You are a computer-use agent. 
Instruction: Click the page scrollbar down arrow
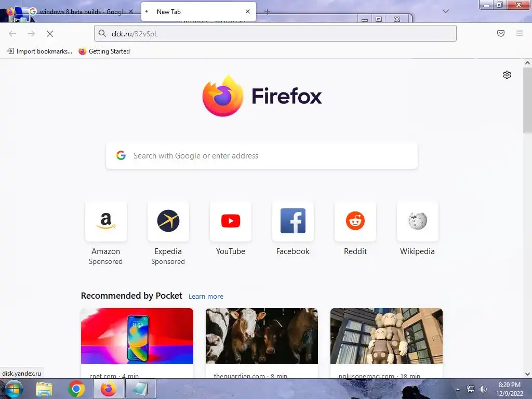click(x=527, y=374)
